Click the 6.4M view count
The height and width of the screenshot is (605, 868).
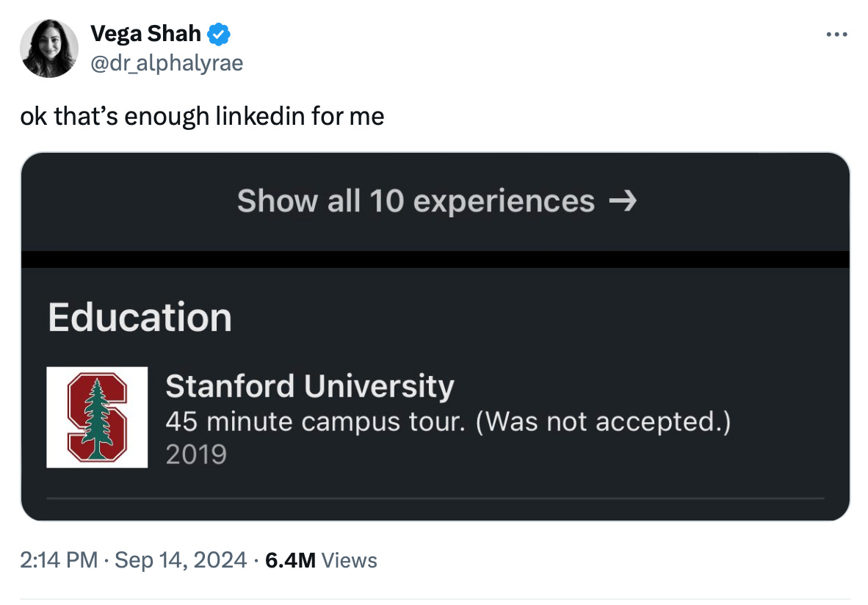(x=290, y=561)
